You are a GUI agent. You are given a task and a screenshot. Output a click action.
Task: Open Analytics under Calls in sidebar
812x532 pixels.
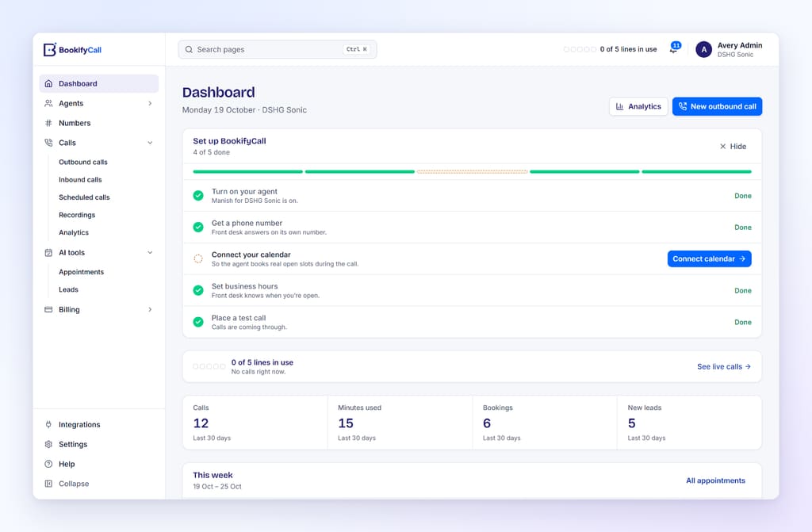pyautogui.click(x=74, y=232)
